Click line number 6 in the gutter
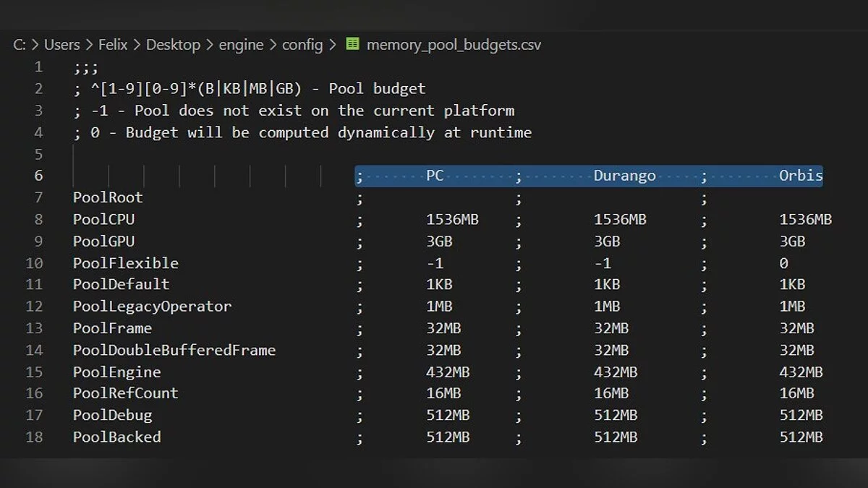 (x=38, y=176)
